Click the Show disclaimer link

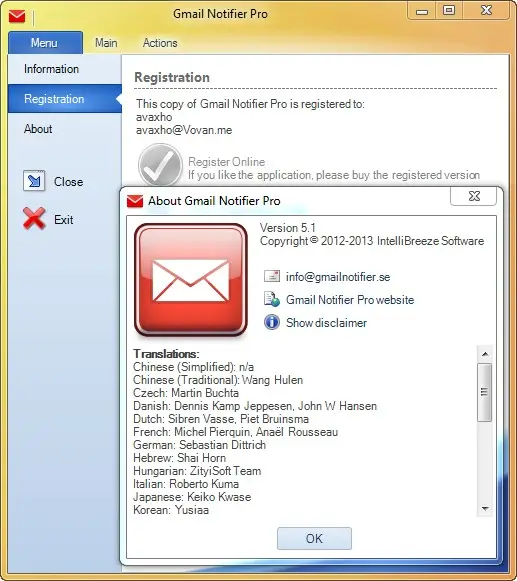(x=326, y=323)
